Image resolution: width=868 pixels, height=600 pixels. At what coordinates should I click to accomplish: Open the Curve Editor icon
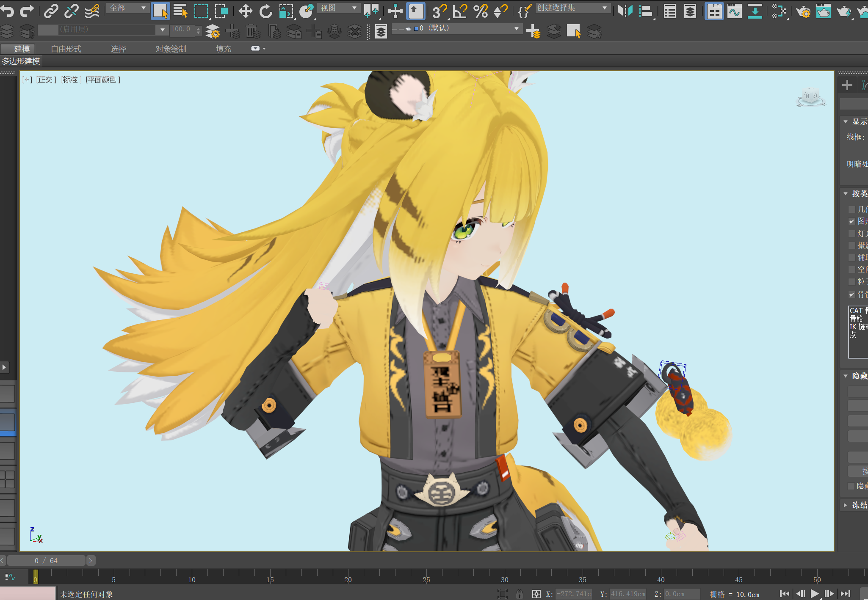point(735,11)
